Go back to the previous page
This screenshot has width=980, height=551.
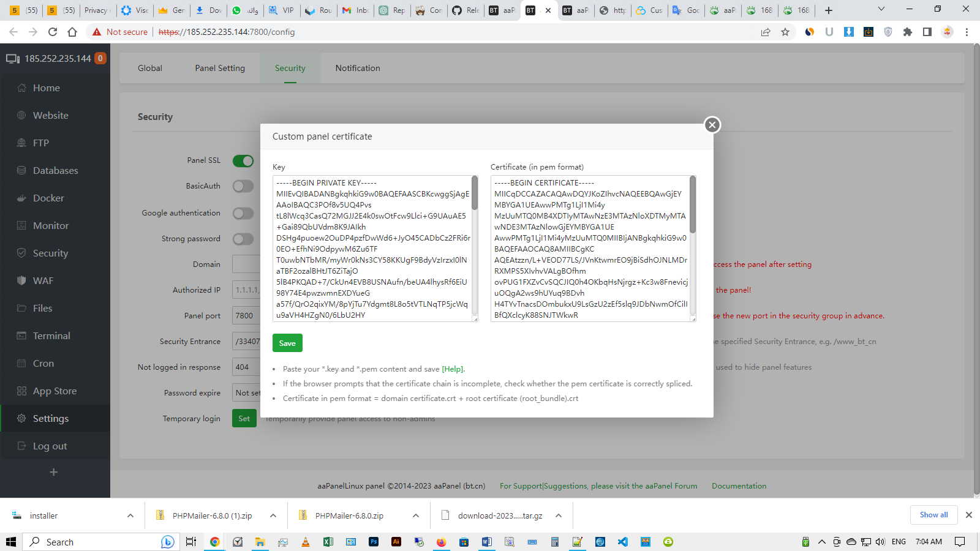tap(13, 32)
